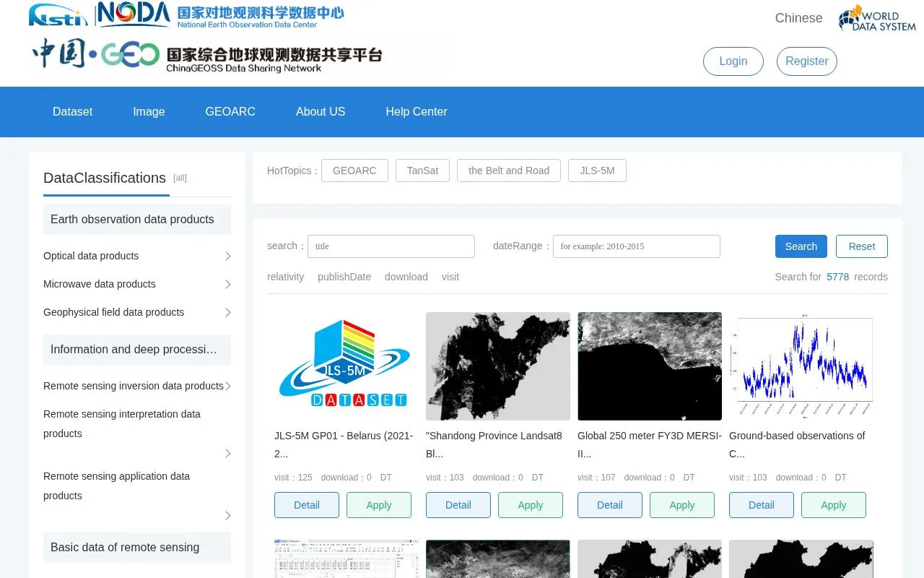Focus the dateRange input field

[x=637, y=246]
